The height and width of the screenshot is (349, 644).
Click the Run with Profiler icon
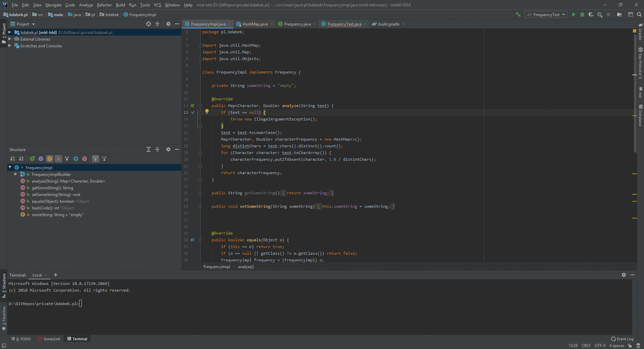(600, 15)
